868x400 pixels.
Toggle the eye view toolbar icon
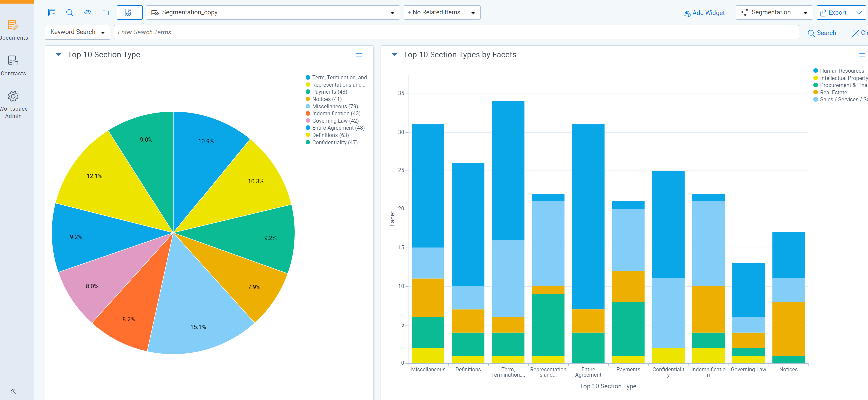88,12
